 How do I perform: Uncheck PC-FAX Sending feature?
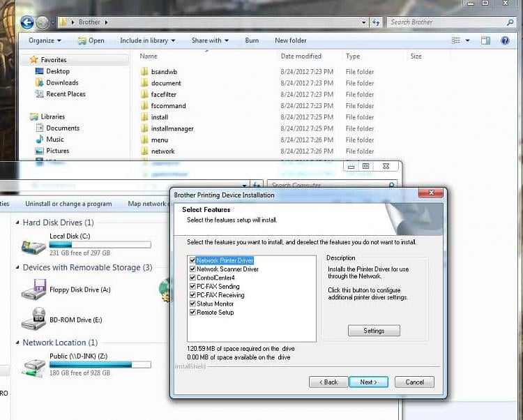[x=192, y=286]
